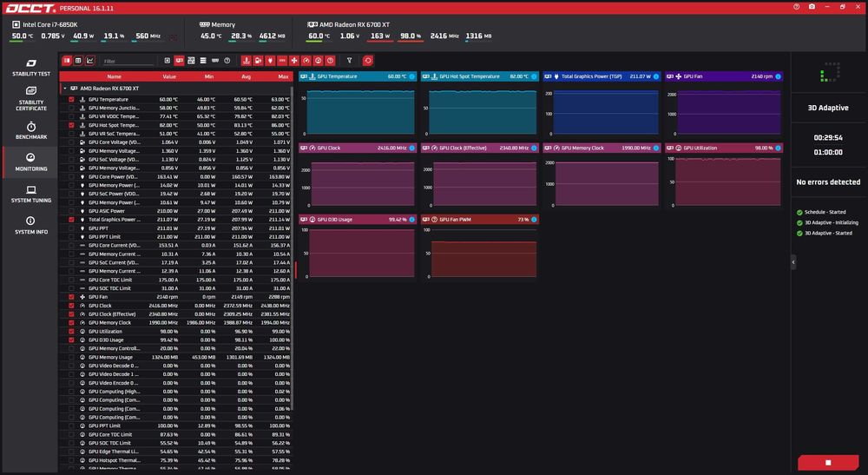Viewport: 868px width, 475px height.
Task: Toggle the temperature sensors filter icon
Action: (x=247, y=60)
